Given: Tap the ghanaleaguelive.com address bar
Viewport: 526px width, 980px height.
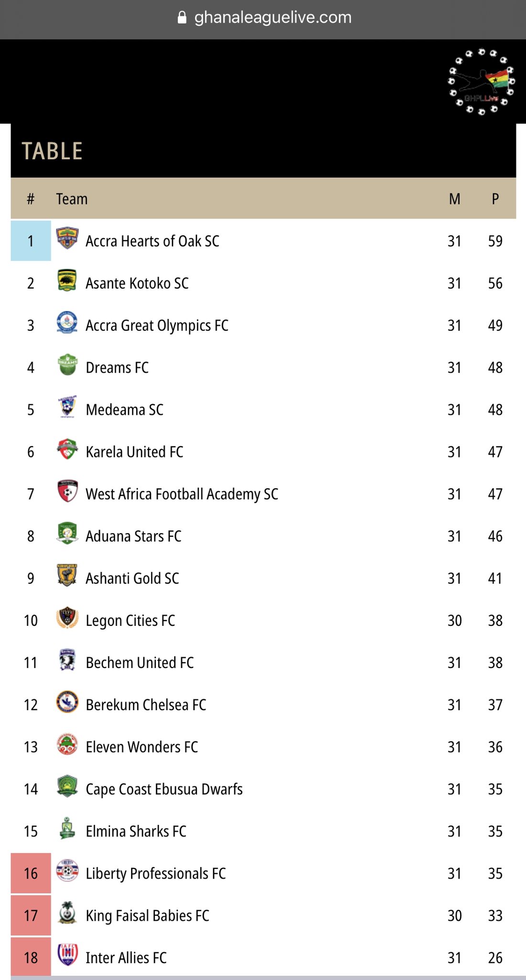Looking at the screenshot, I should [264, 18].
